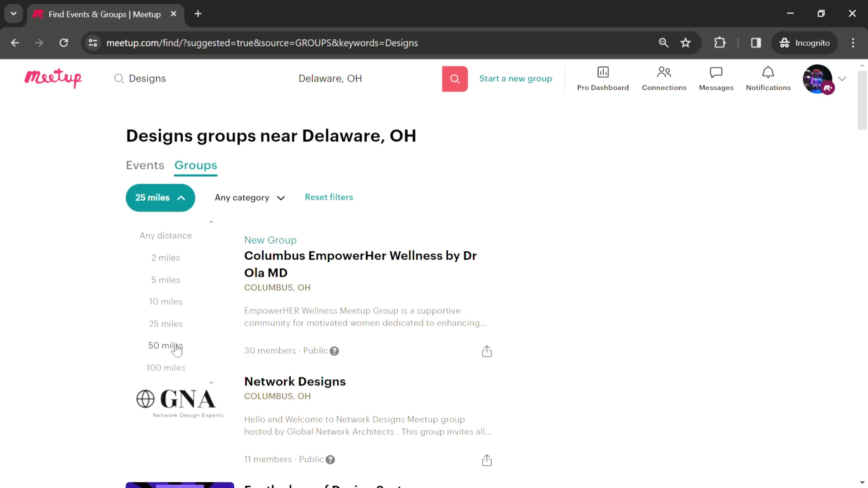The image size is (868, 488).
Task: Collapse the 25 miles distance dropdown
Action: pyautogui.click(x=160, y=198)
